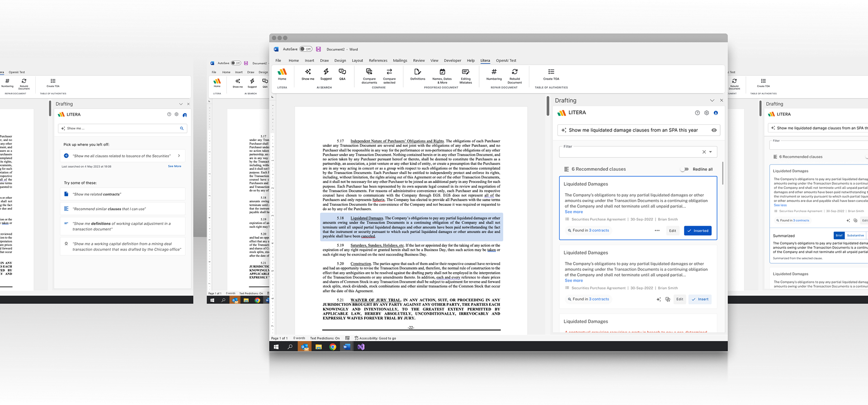Select Brief summary option in the right window

pyautogui.click(x=839, y=235)
